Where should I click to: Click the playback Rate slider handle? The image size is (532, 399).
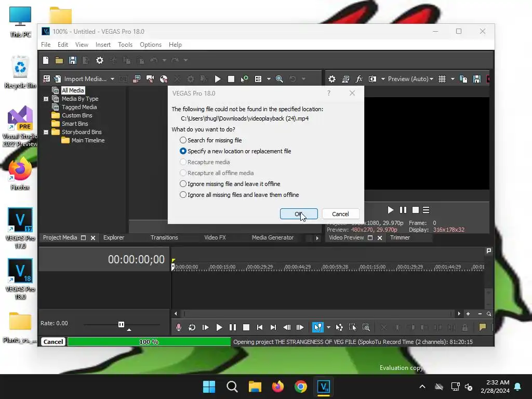(x=121, y=324)
